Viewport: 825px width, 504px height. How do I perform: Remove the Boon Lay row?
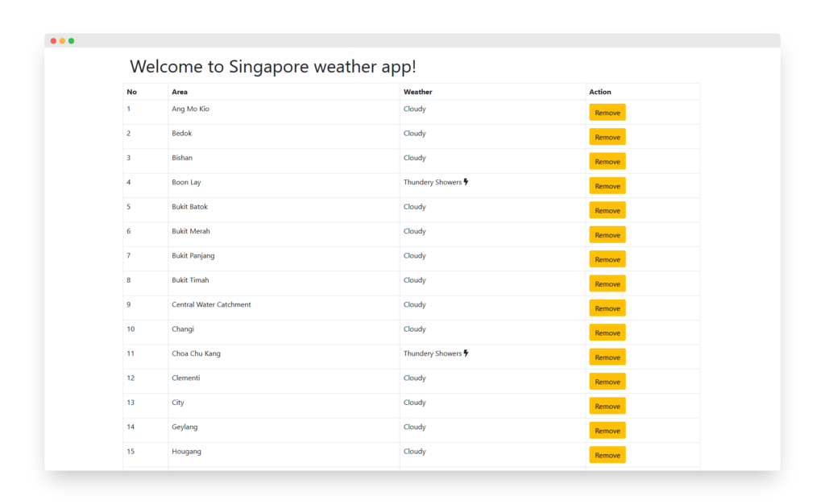pos(607,186)
